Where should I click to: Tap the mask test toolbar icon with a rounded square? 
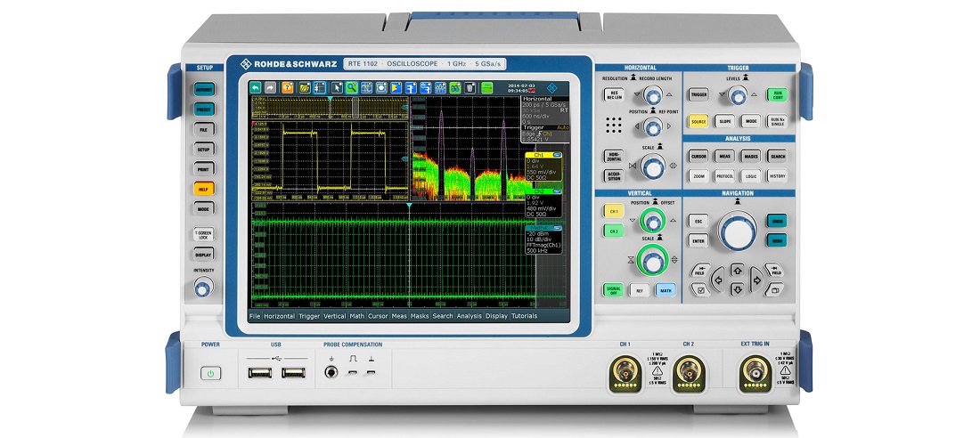382,87
